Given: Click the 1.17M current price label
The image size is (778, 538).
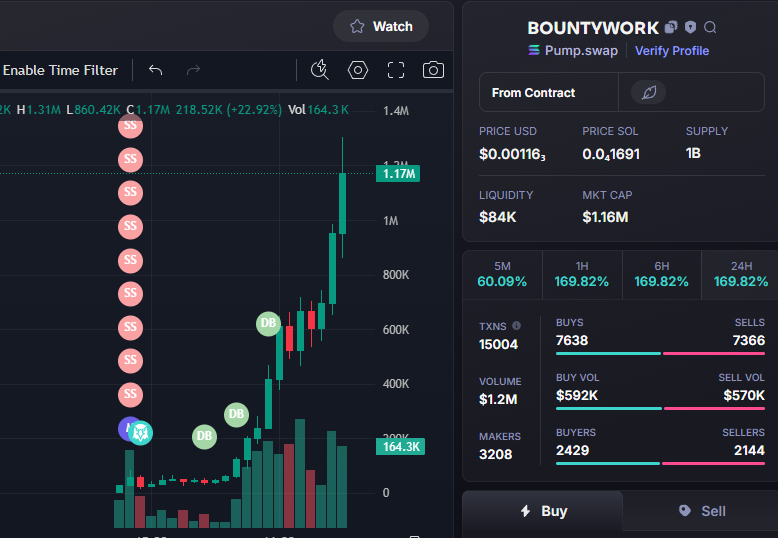Looking at the screenshot, I should click(x=398, y=174).
